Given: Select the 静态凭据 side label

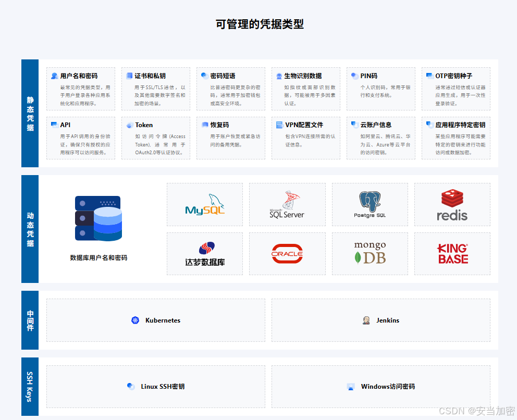Looking at the screenshot, I should click(30, 114).
